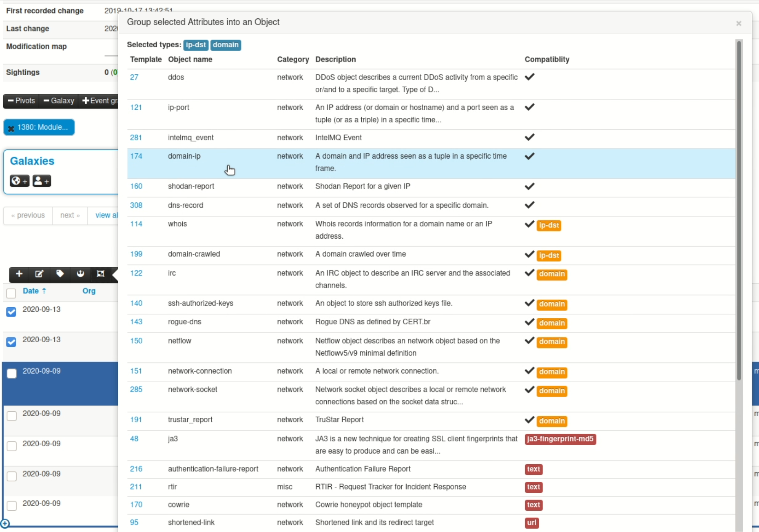The width and height of the screenshot is (759, 532).
Task: Collapse the Galaxy section
Action: [59, 101]
